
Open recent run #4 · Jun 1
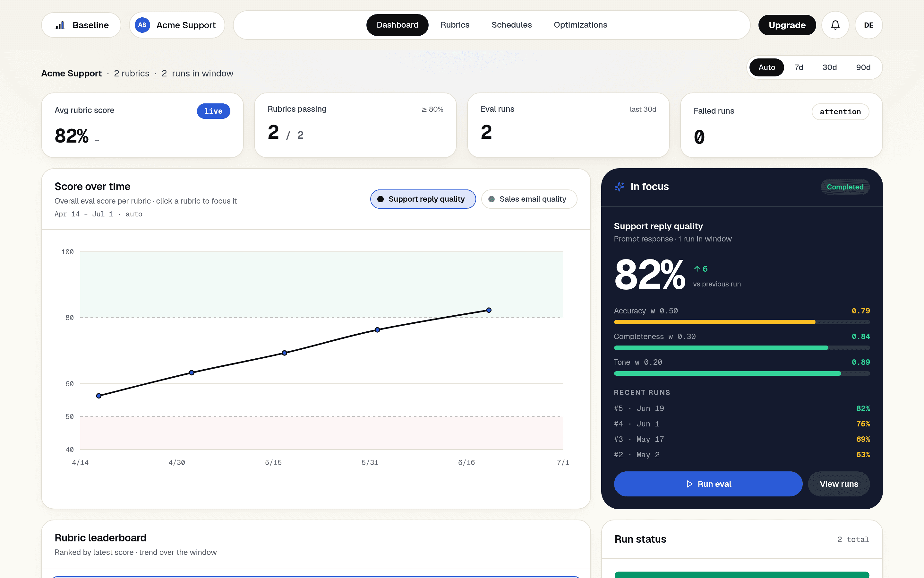742,424
